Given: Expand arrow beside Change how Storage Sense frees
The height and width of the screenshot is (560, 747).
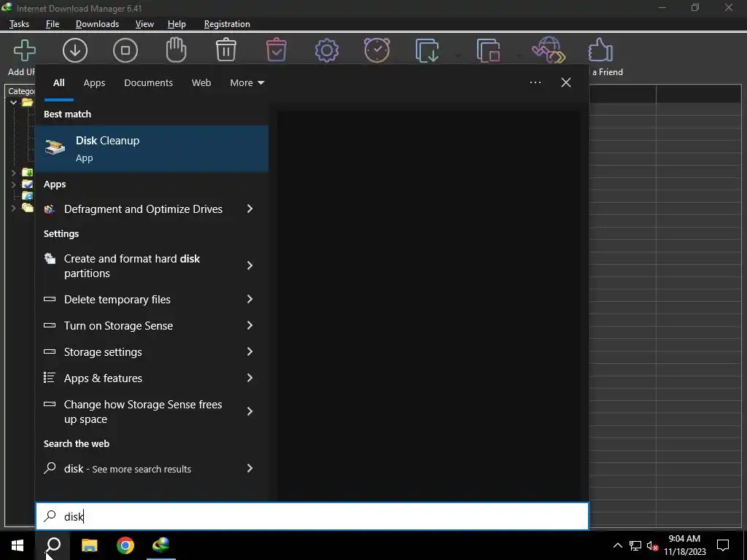Looking at the screenshot, I should pyautogui.click(x=249, y=411).
